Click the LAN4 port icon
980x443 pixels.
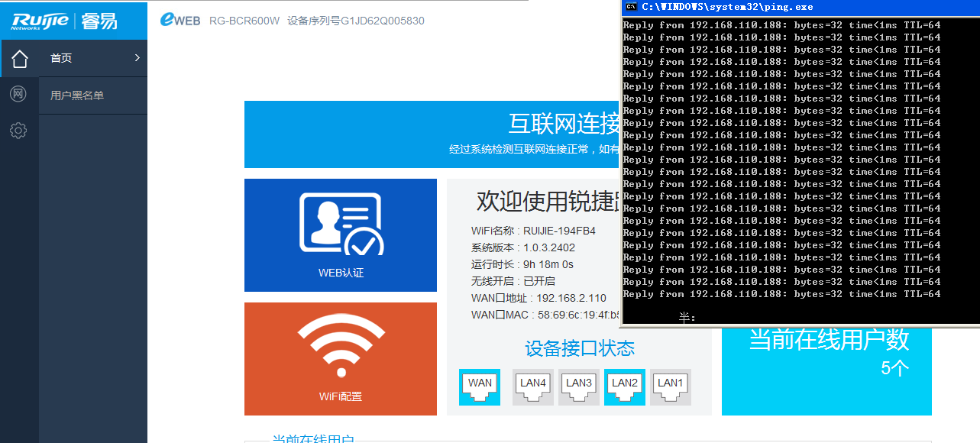point(533,387)
